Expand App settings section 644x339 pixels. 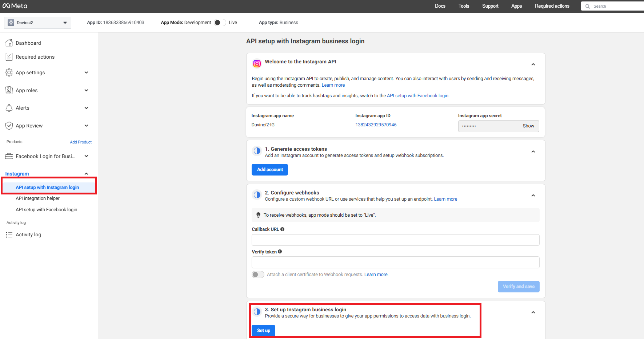click(x=87, y=72)
